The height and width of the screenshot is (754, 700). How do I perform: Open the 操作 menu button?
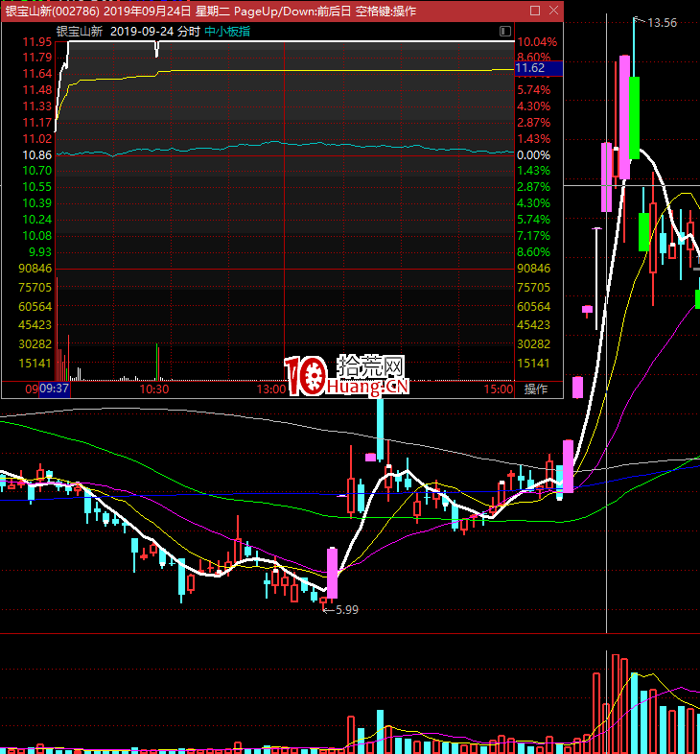(x=536, y=389)
